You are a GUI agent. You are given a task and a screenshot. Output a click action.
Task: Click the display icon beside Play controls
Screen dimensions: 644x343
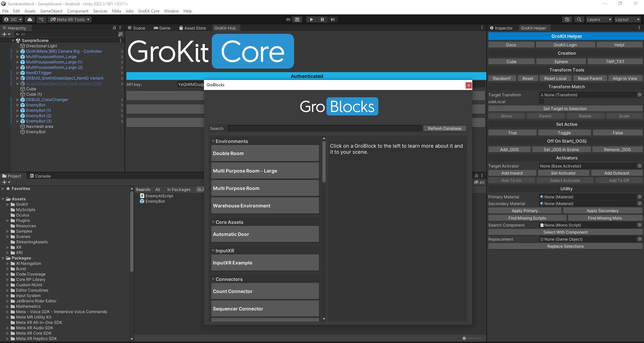[x=297, y=19]
